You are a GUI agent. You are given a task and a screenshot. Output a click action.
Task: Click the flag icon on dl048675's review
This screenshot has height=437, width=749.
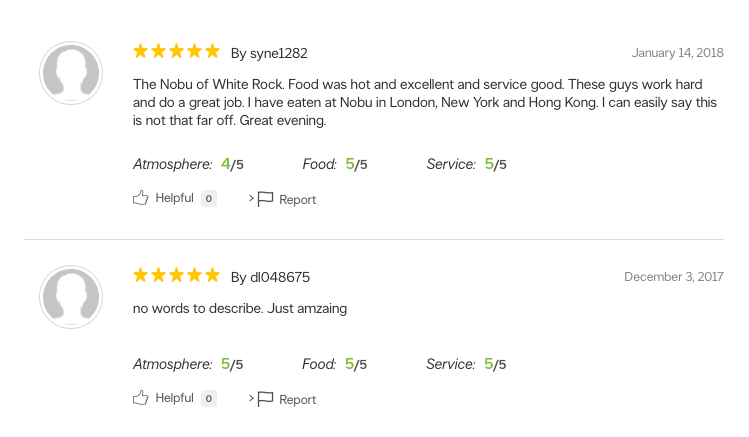tap(265, 399)
